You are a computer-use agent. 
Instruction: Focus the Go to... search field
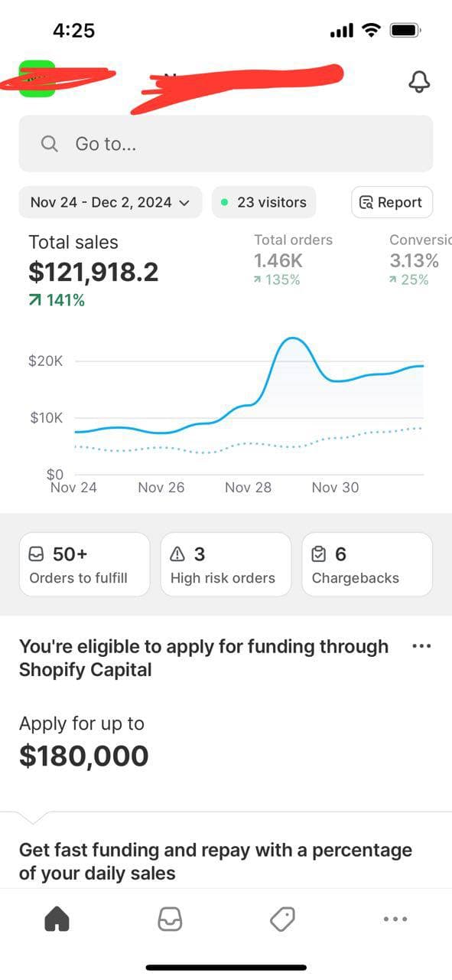coord(226,144)
